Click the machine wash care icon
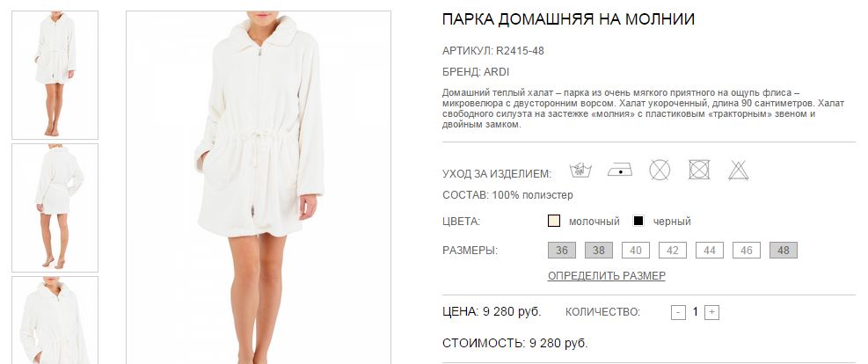 point(580,170)
